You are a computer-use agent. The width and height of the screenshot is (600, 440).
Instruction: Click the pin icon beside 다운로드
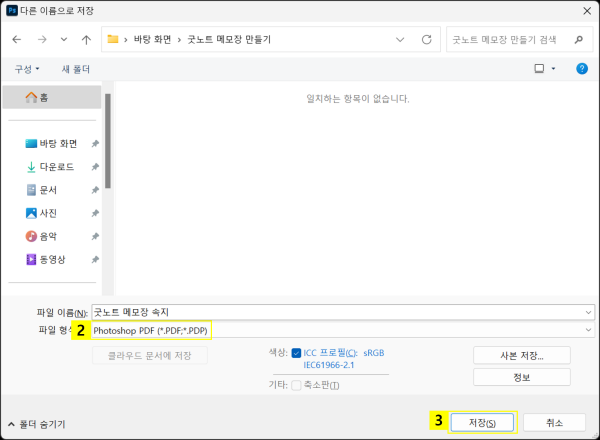coord(95,167)
